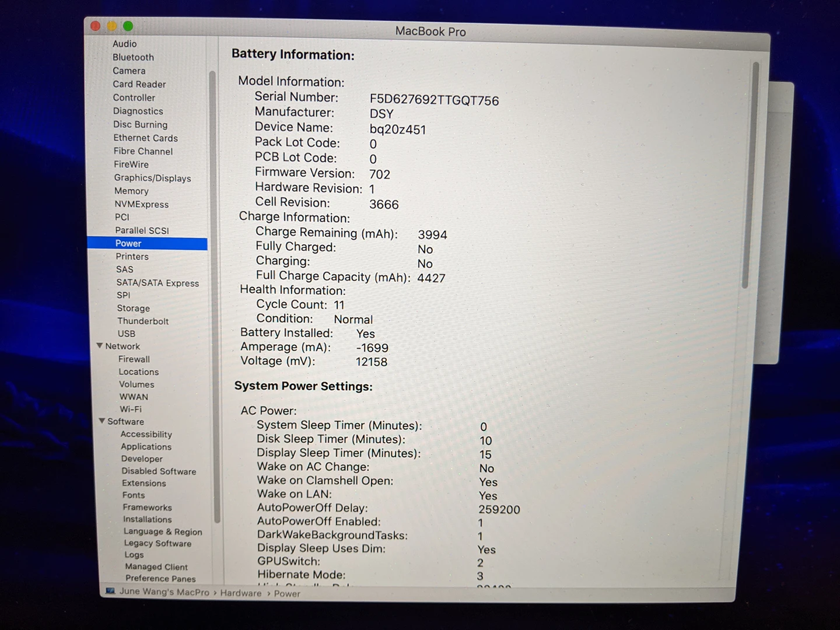
Task: Select SATA/SATA Express item
Action: tap(157, 283)
